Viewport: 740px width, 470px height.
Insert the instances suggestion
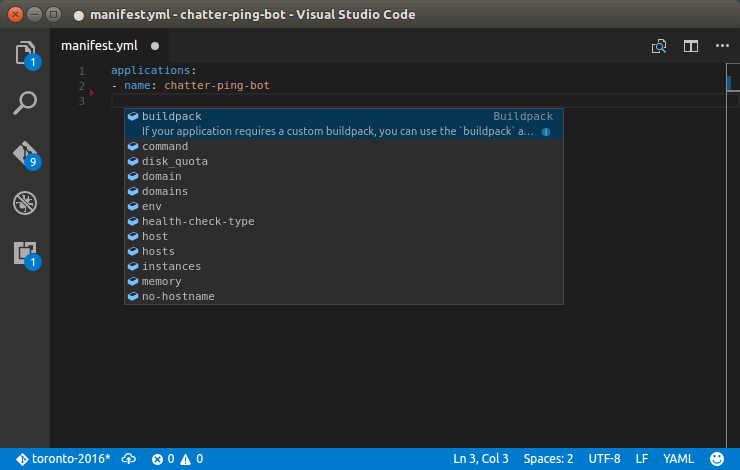tap(344, 267)
